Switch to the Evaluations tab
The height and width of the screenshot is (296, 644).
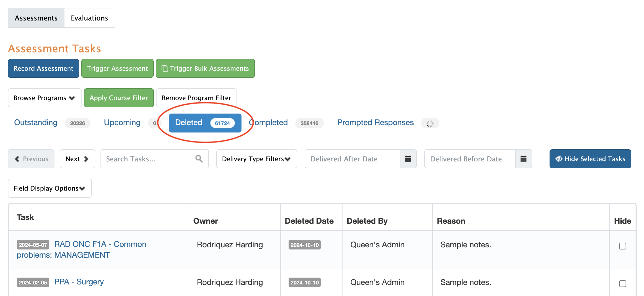(89, 18)
